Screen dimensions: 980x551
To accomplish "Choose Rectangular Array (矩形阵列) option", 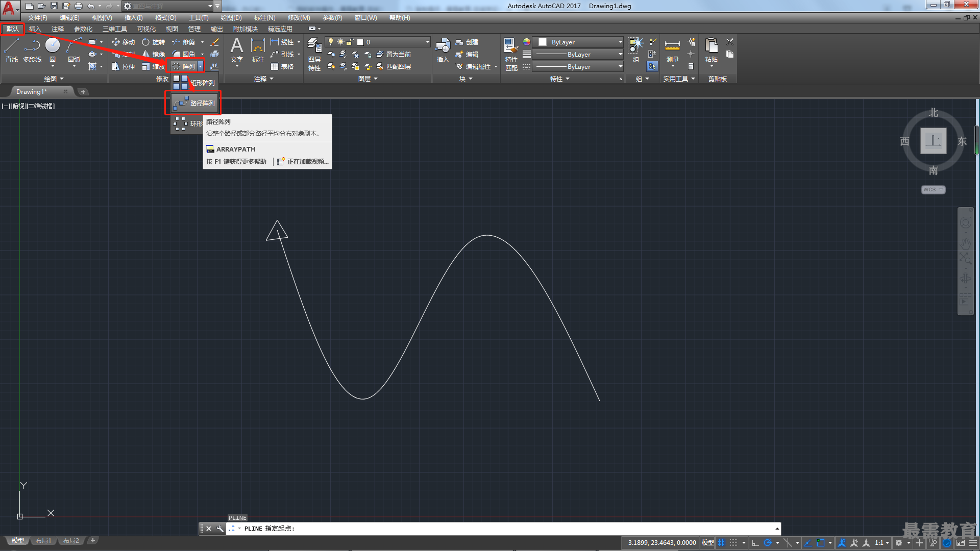I will (x=194, y=83).
